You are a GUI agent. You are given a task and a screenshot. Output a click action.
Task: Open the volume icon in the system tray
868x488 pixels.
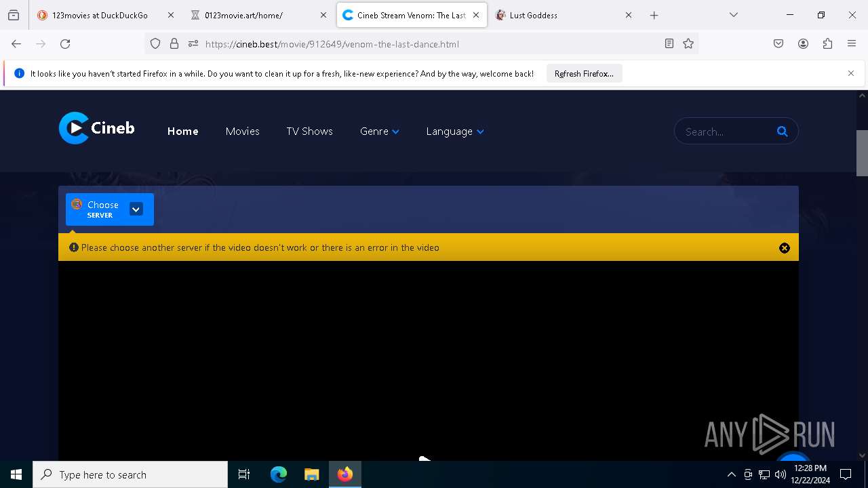(781, 474)
